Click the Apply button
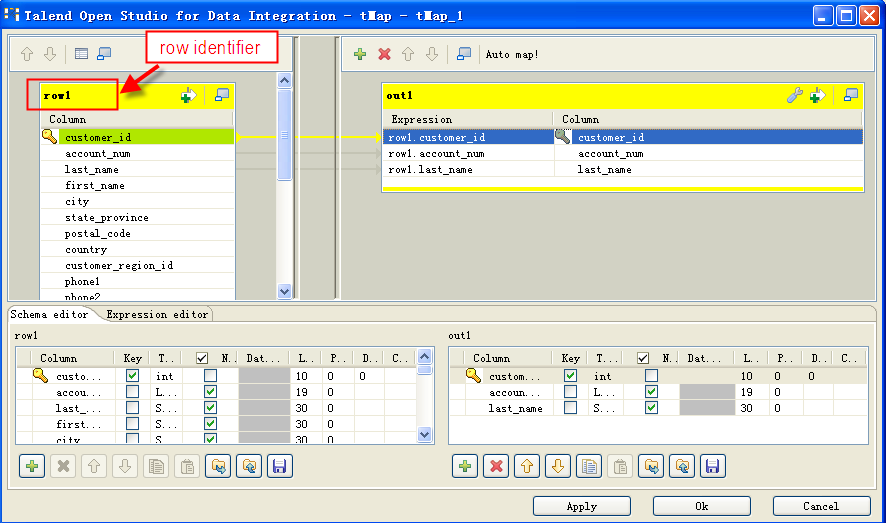Viewport: 886px width, 523px height. [581, 506]
